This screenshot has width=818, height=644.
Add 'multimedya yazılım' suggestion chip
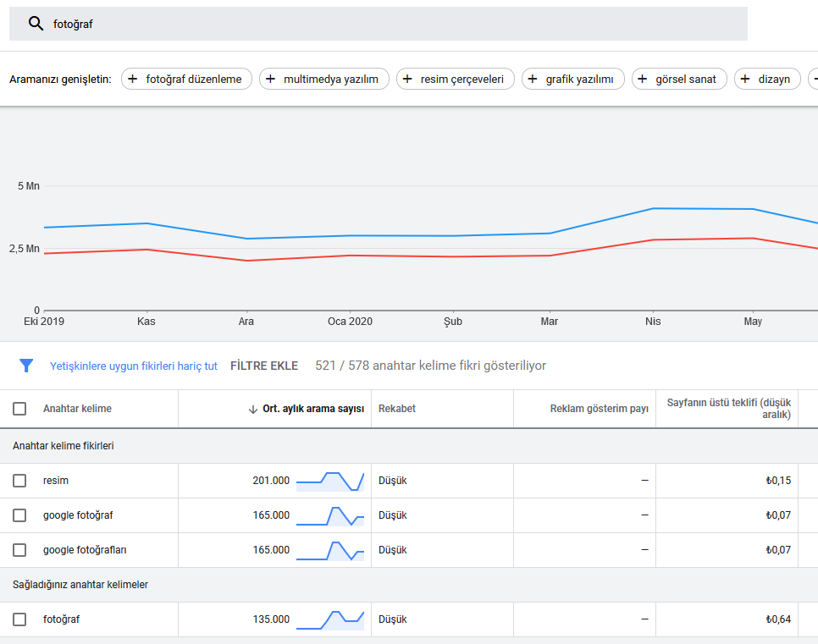[324, 79]
